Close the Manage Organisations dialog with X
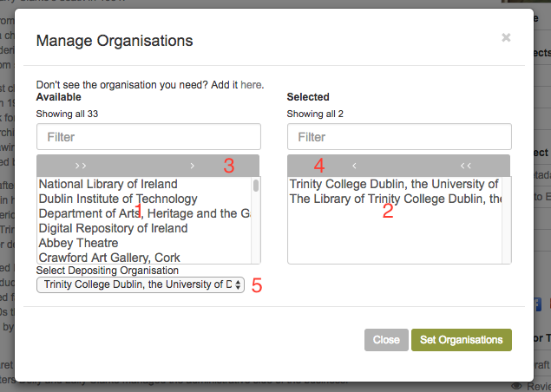The height and width of the screenshot is (392, 551). pyautogui.click(x=506, y=37)
